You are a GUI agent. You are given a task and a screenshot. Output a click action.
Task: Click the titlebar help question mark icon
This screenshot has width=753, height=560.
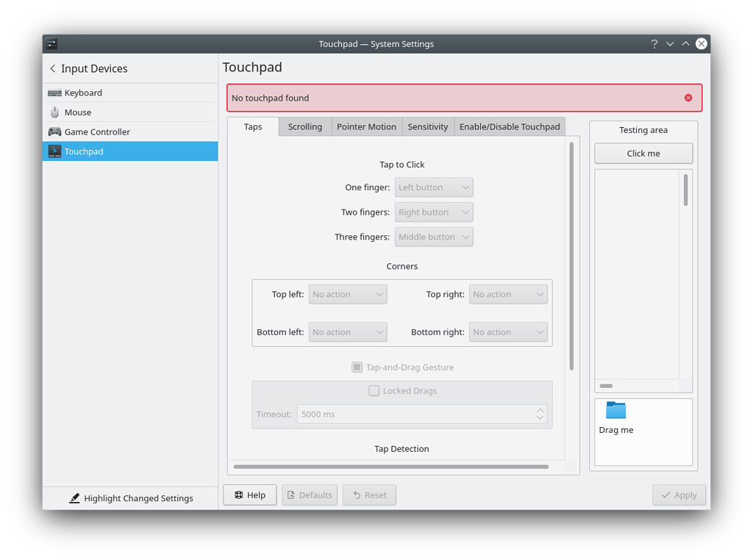pos(654,43)
